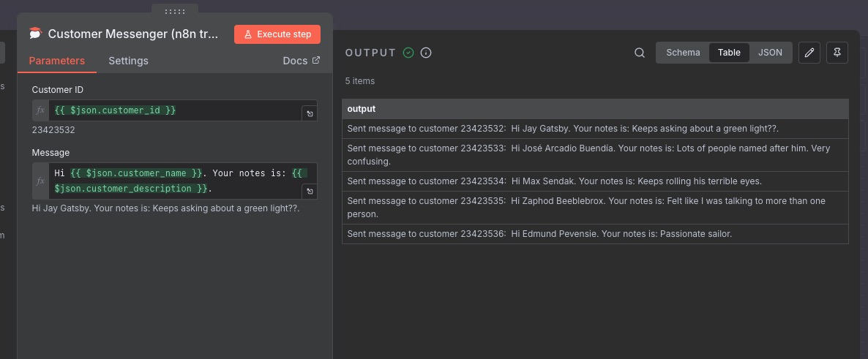This screenshot has width=868, height=359.
Task: Switch output view to JSON
Action: (770, 53)
